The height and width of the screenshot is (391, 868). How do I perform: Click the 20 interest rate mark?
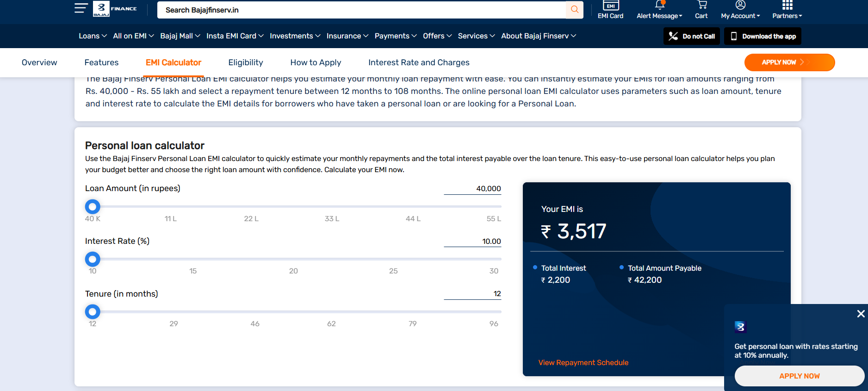coord(293,271)
